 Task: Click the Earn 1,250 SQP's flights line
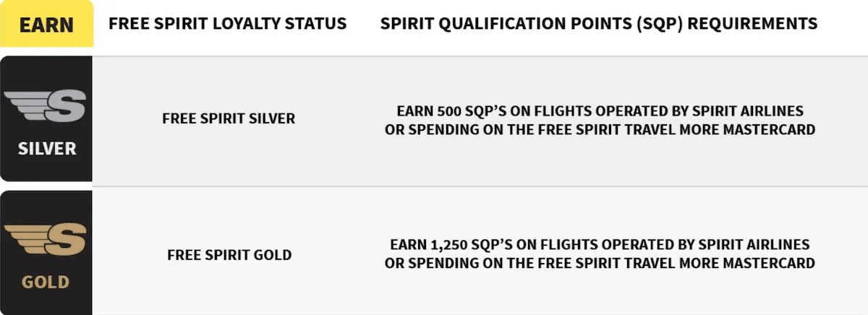pos(600,244)
